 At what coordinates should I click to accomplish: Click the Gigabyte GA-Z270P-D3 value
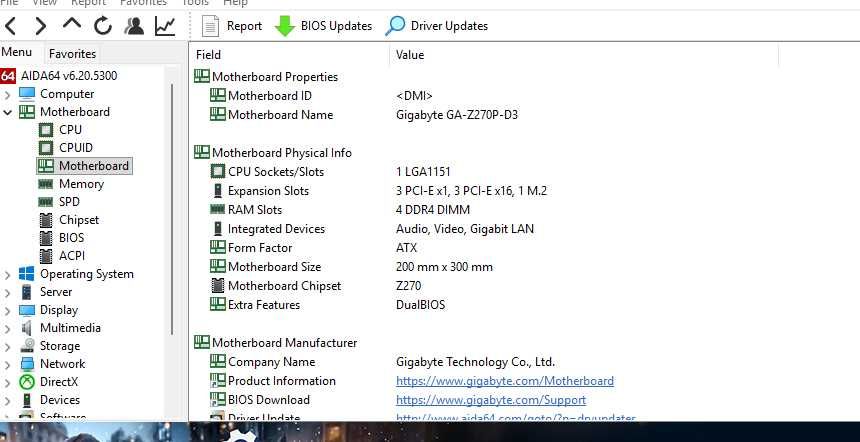click(457, 115)
